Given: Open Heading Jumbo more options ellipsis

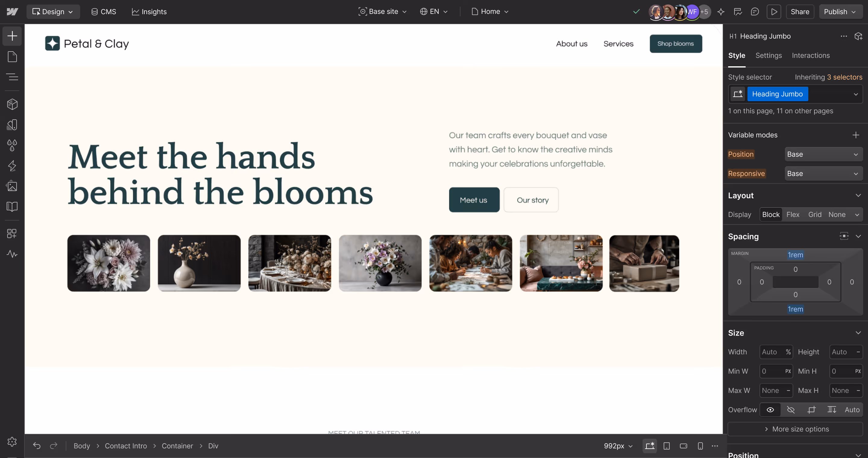Looking at the screenshot, I should tap(844, 36).
